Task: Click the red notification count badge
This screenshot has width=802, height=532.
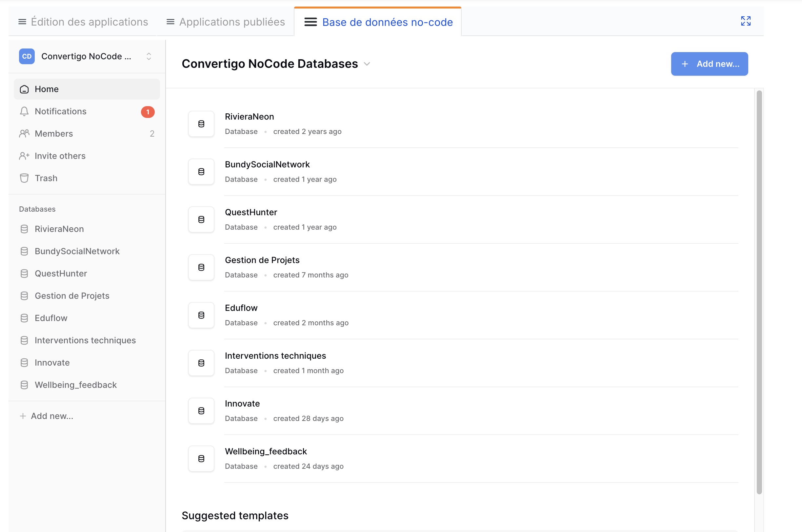Action: (x=148, y=112)
